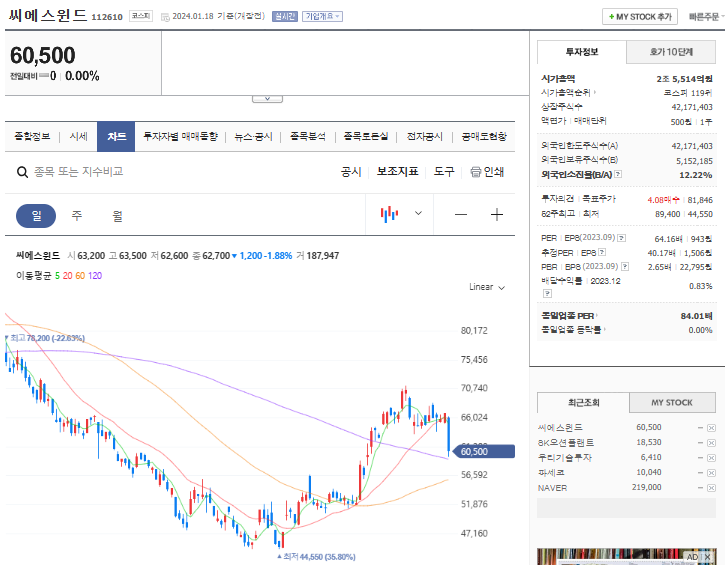Open chart type chevron dropdown

[x=418, y=213]
